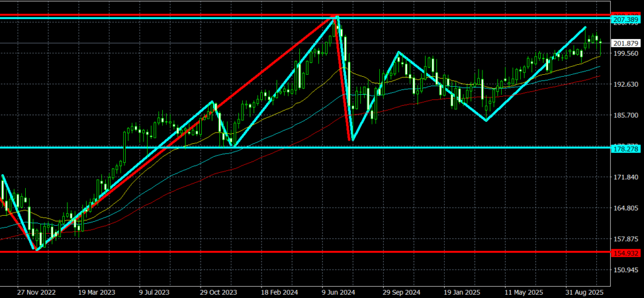Click the cyan zigzag peak near October 2023
This screenshot has height=298, width=644.
click(x=213, y=102)
